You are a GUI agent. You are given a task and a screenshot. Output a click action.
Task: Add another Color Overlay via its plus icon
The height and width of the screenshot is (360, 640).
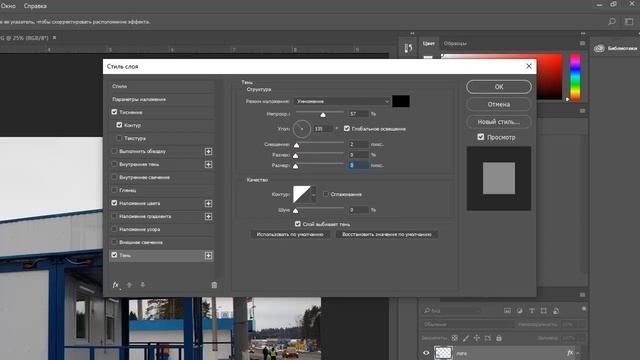pyautogui.click(x=208, y=203)
